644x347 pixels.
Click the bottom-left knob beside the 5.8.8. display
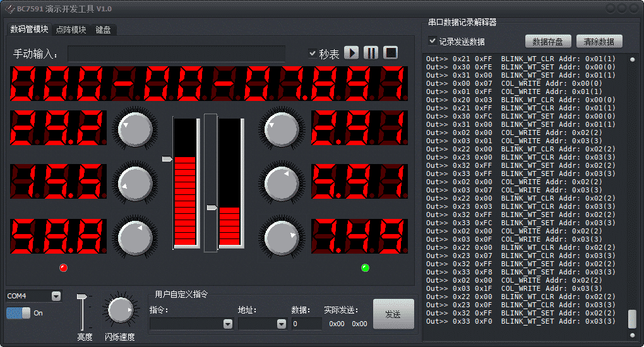pos(135,238)
